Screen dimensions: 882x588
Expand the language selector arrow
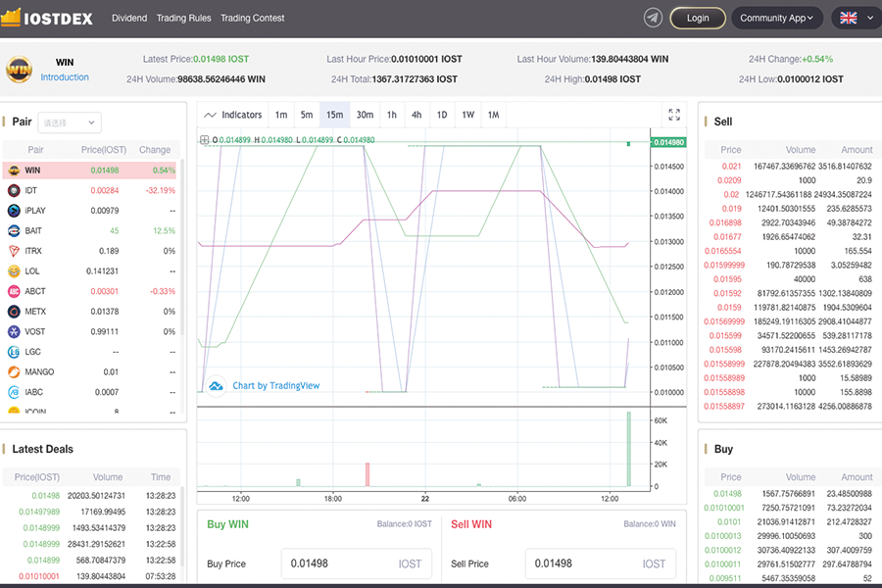[x=871, y=18]
